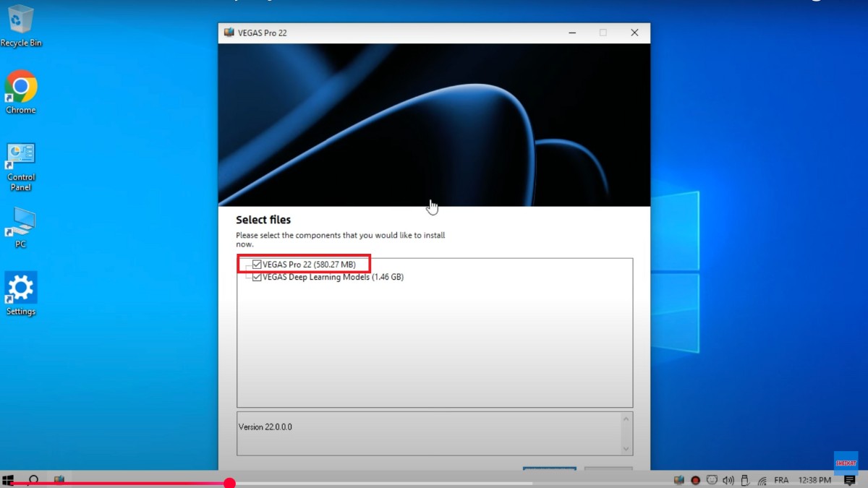Screen dimensions: 868x488
Task: Click the red record tray icon
Action: pyautogui.click(x=695, y=480)
